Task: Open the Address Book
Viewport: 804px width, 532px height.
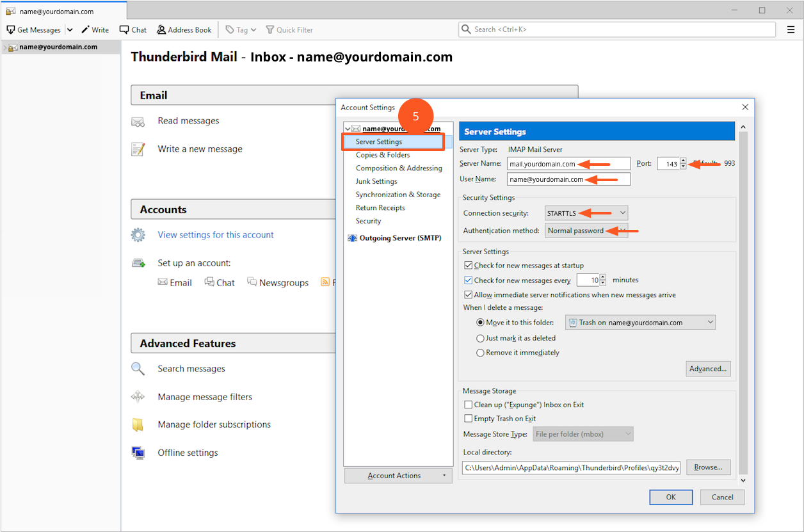Action: (x=184, y=30)
